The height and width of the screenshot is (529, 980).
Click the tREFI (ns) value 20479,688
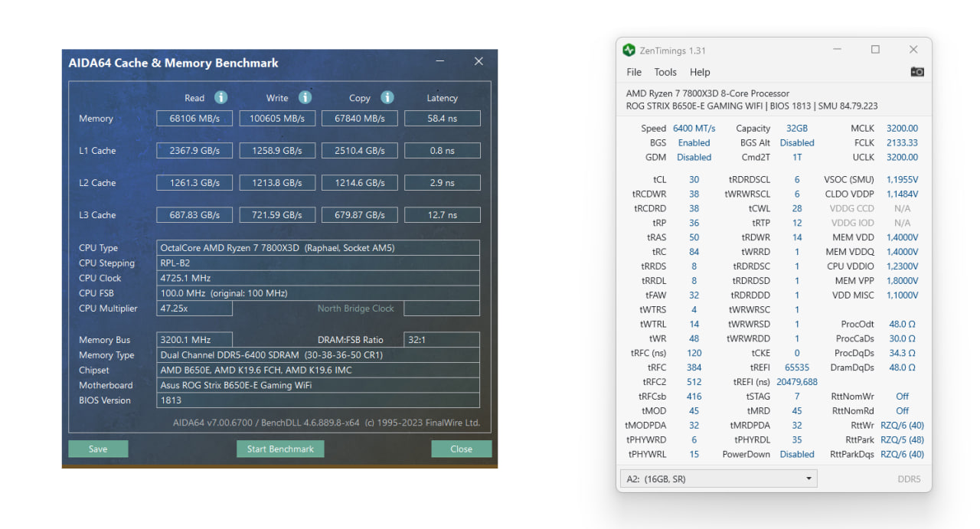click(x=797, y=382)
